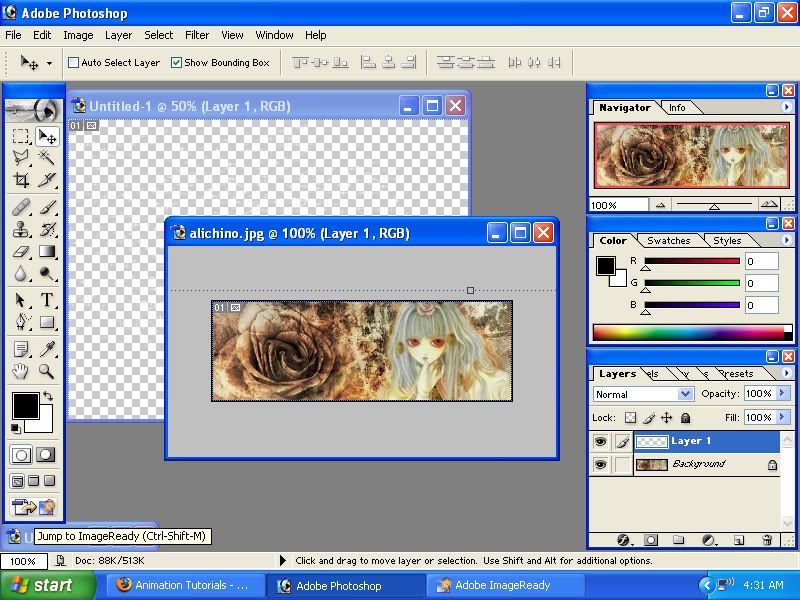Toggle Lock image pixels brush icon
This screenshot has height=600, width=800.
point(649,418)
